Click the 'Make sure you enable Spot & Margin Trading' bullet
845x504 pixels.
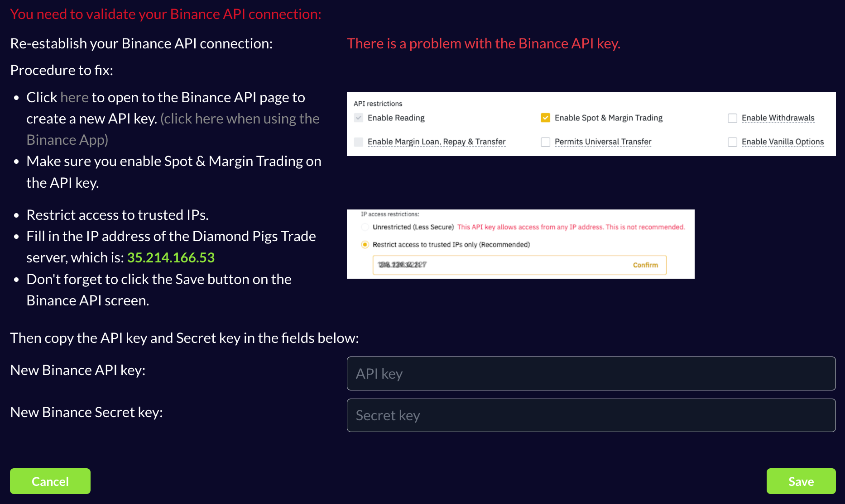[x=174, y=172]
